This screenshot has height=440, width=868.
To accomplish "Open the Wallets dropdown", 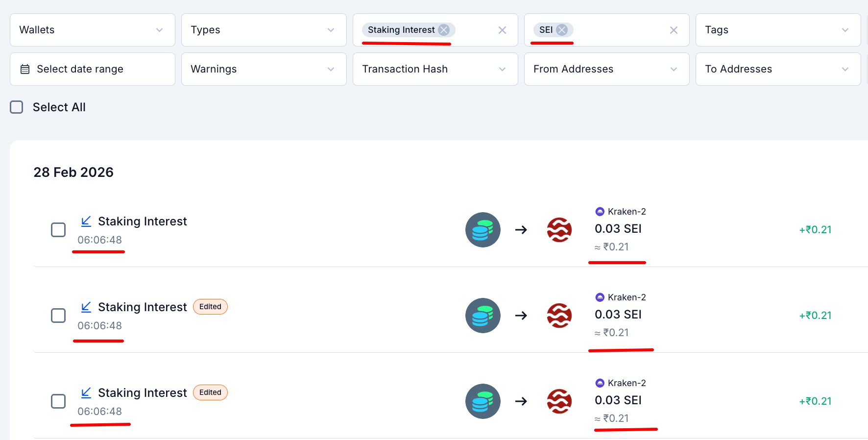I will point(93,30).
